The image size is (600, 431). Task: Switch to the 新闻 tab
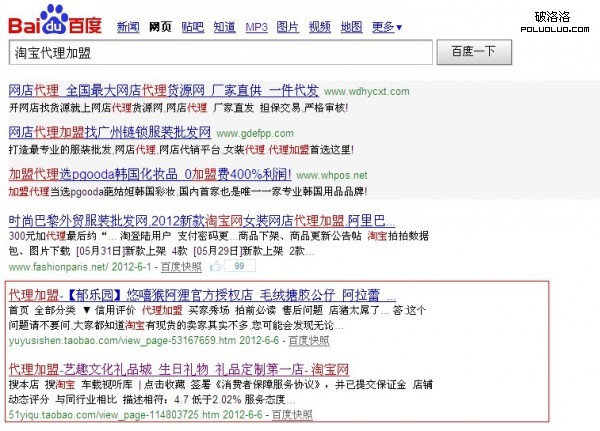[128, 26]
